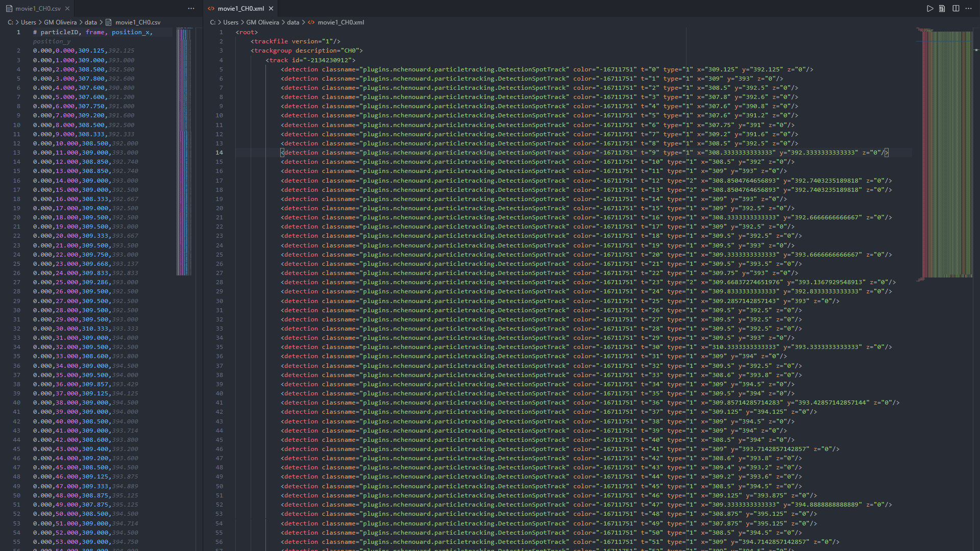This screenshot has height=551, width=980.
Task: Open 'GM Oliveira' breadcrumb in CSV editor
Action: click(60, 22)
